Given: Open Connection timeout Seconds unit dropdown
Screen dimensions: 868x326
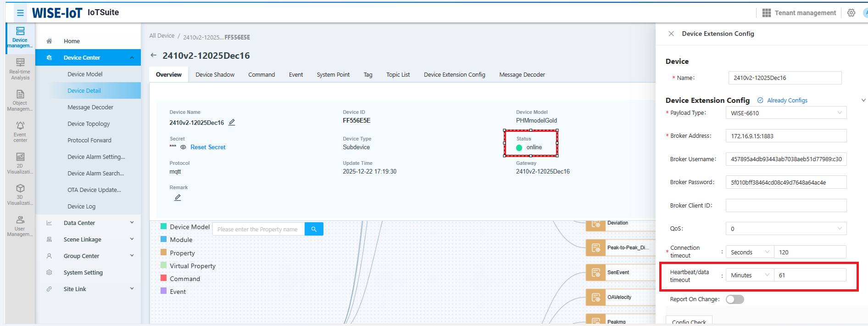Looking at the screenshot, I should pos(750,252).
